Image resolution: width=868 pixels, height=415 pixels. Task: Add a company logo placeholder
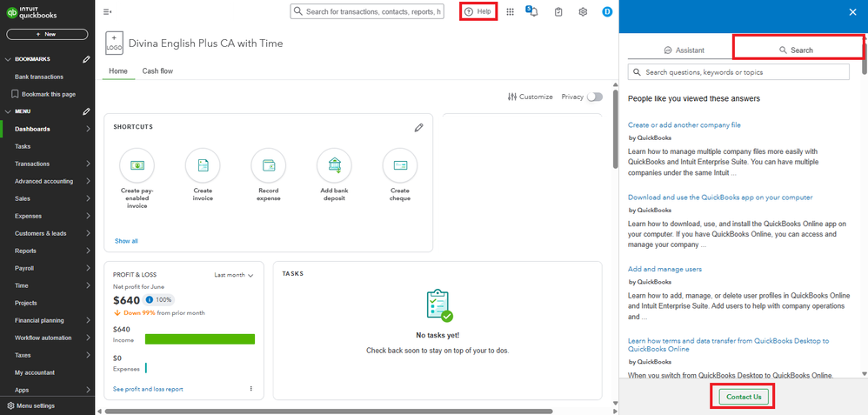(114, 43)
